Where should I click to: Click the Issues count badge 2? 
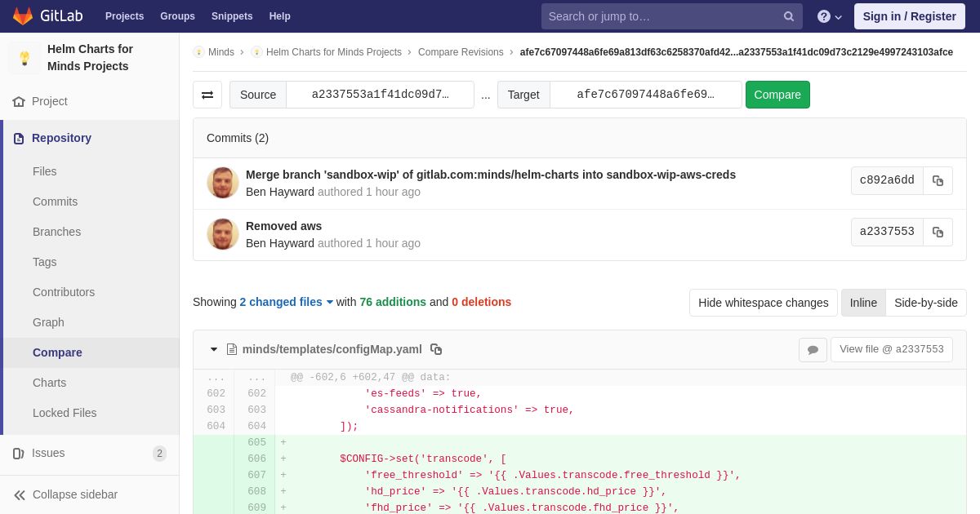point(159,454)
